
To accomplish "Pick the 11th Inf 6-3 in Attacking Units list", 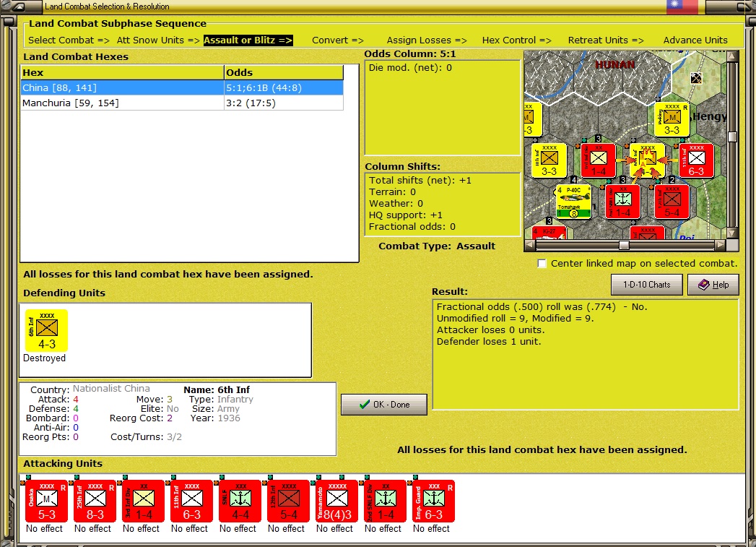I will pyautogui.click(x=191, y=501).
